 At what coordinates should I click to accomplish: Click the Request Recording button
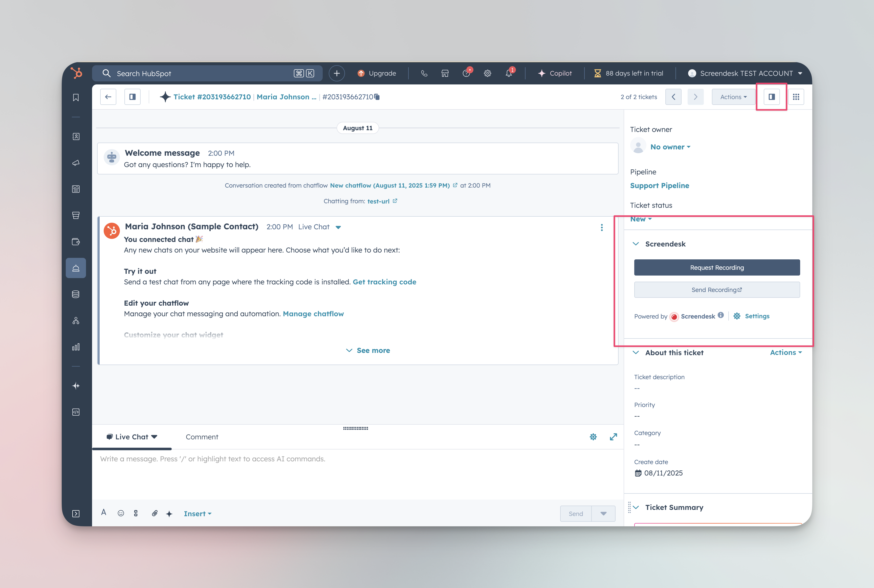point(716,267)
